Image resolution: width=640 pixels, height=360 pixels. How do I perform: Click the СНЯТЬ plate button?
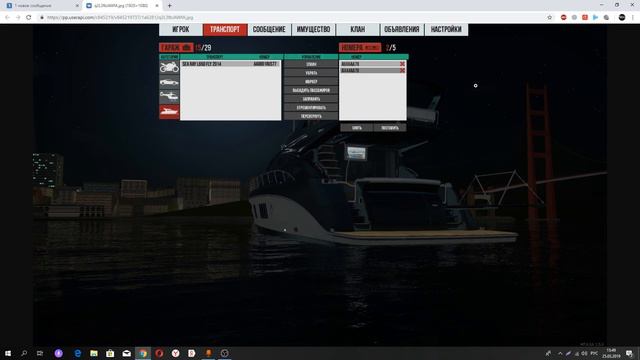pyautogui.click(x=357, y=128)
